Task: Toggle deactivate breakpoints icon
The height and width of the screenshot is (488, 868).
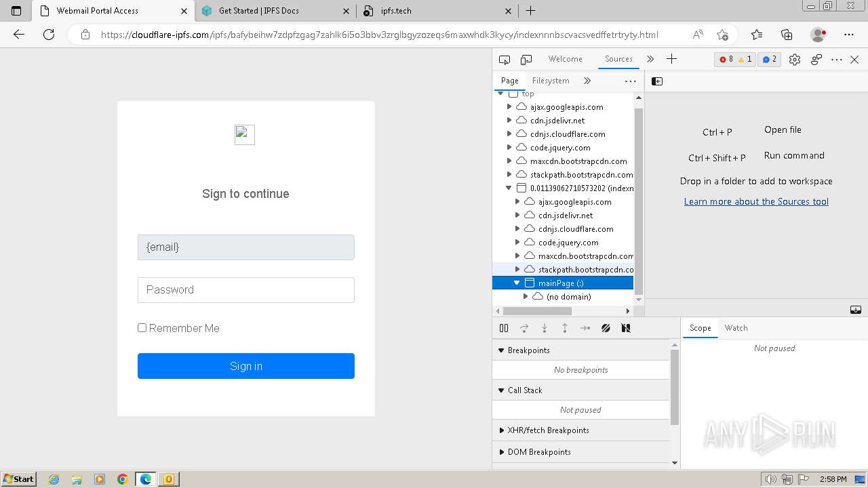Action: 606,328
